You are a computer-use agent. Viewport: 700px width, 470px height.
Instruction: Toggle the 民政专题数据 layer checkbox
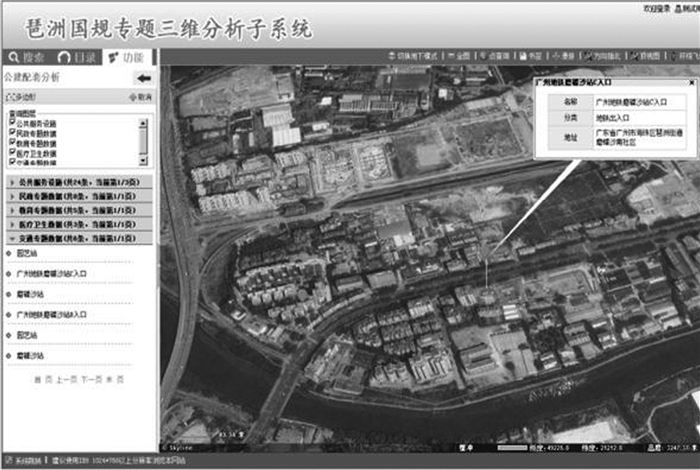(x=12, y=131)
